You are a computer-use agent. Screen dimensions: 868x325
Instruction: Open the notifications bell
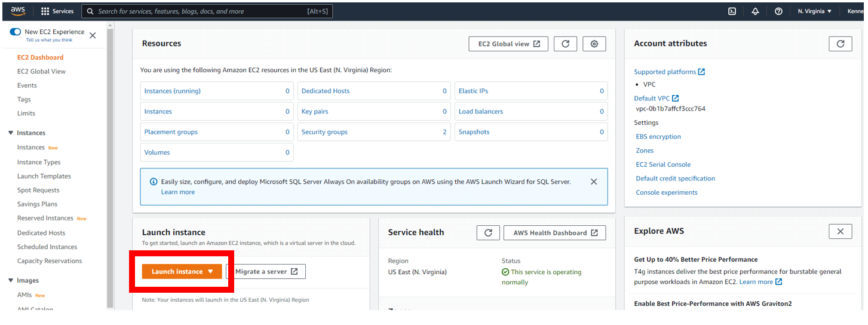(755, 11)
